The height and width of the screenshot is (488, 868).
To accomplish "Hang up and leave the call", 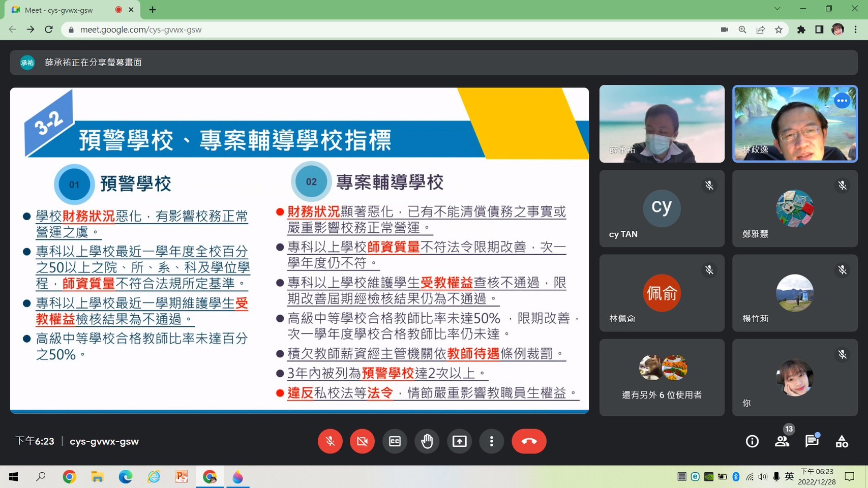I will [529, 441].
